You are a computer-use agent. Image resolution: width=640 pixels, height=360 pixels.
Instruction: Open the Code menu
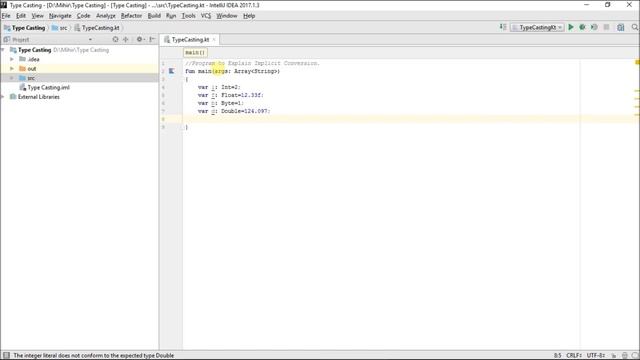(x=83, y=16)
